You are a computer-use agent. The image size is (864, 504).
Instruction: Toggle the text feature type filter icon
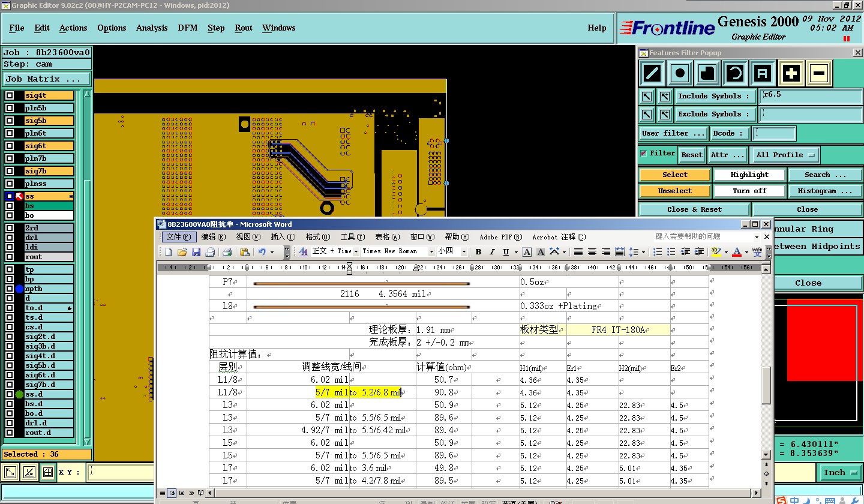[763, 74]
